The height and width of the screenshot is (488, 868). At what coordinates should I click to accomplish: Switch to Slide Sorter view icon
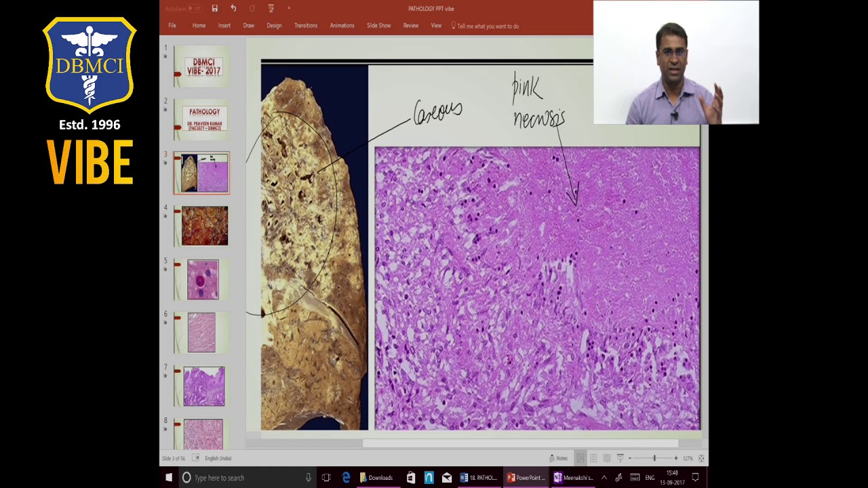click(x=593, y=458)
